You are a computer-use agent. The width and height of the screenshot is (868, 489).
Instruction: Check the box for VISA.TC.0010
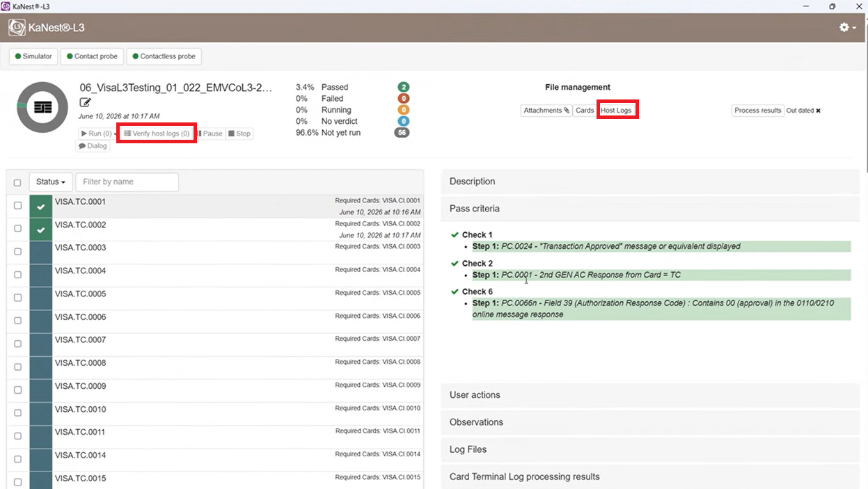17,413
